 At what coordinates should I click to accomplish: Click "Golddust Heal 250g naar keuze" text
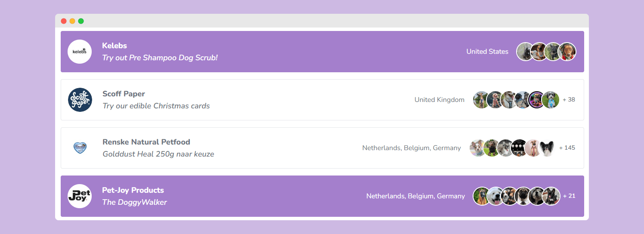point(158,154)
